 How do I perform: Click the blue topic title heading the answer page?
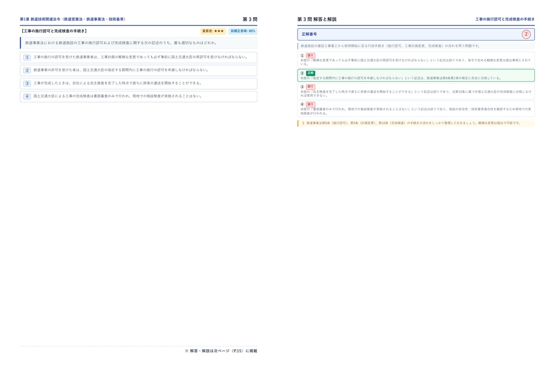(x=505, y=19)
